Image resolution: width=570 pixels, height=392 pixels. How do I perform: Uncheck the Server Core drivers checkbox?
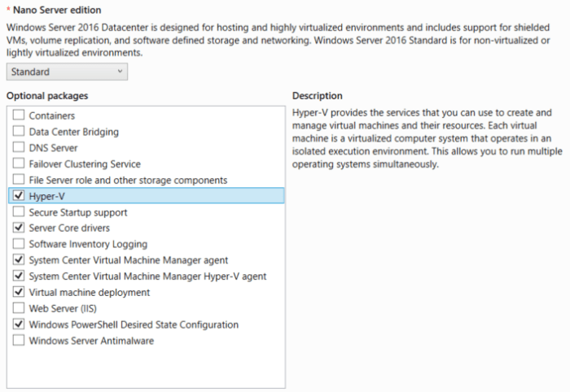pos(19,228)
